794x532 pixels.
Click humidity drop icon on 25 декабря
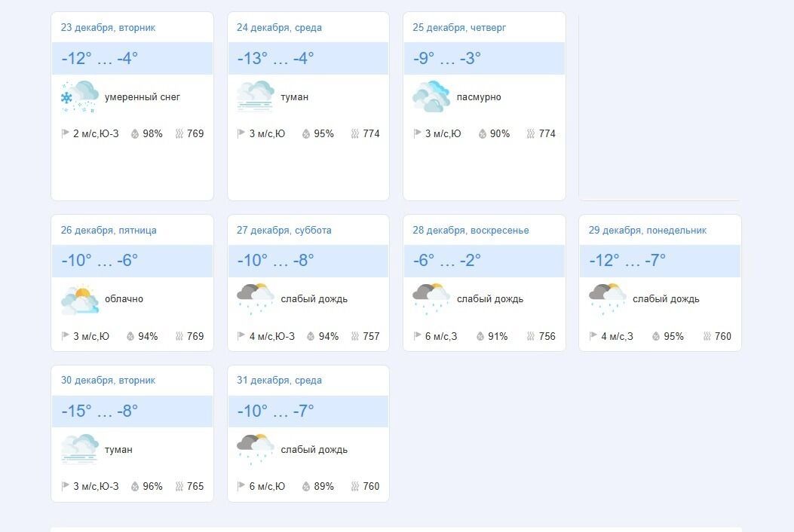[482, 134]
